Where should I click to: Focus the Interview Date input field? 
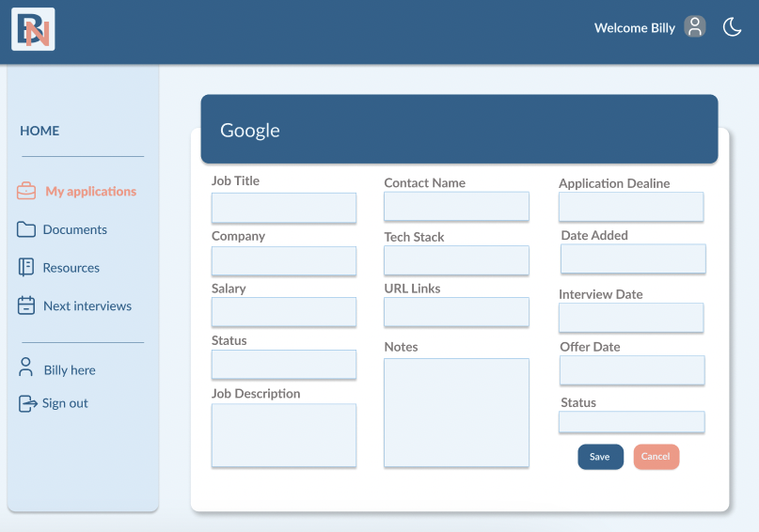(631, 318)
